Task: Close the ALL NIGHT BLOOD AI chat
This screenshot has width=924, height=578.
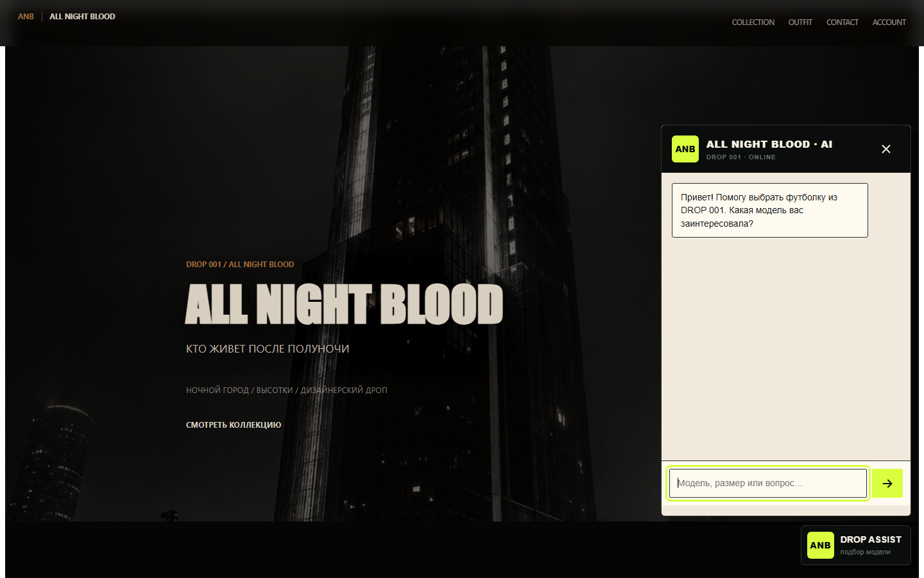Action: 886,149
